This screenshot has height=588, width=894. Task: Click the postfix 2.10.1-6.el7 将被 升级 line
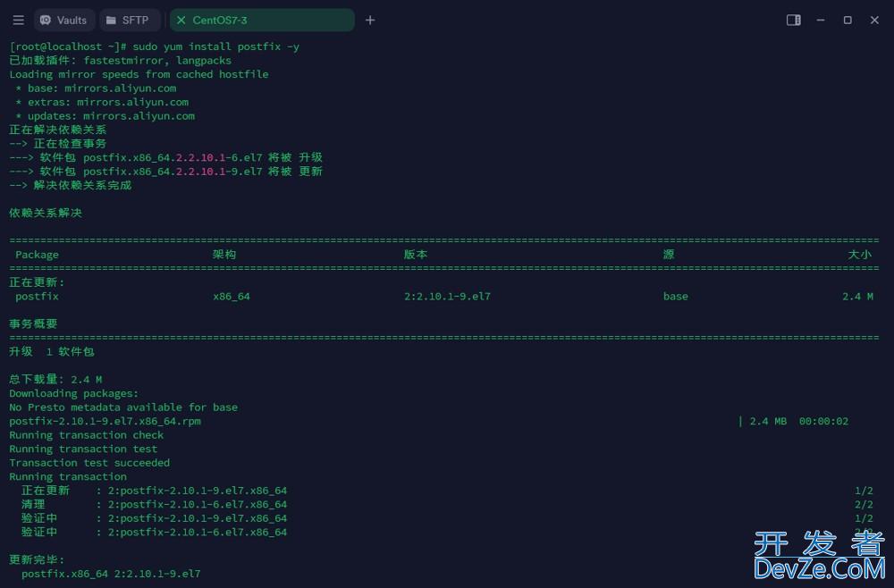(x=166, y=157)
